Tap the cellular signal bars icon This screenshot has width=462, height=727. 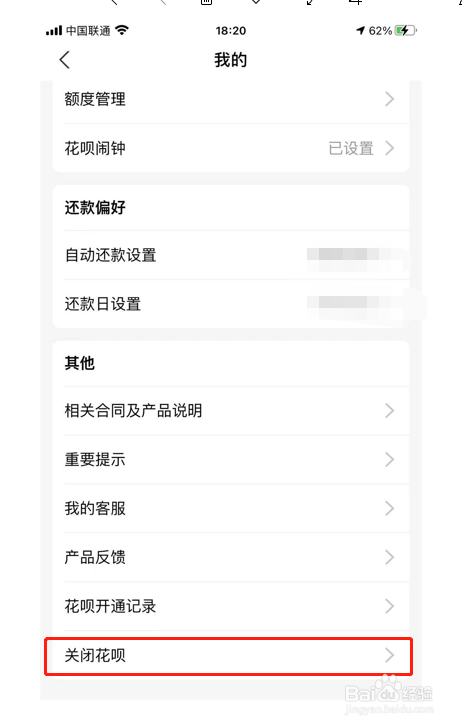(x=54, y=31)
